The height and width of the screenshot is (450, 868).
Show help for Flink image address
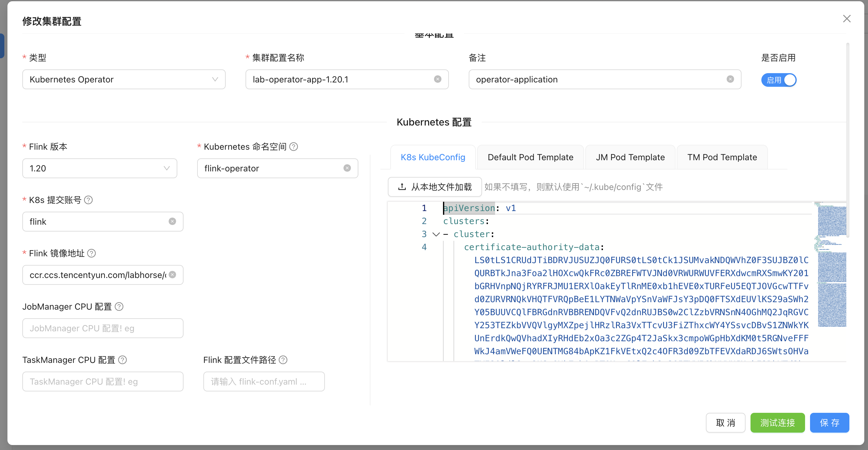click(91, 253)
